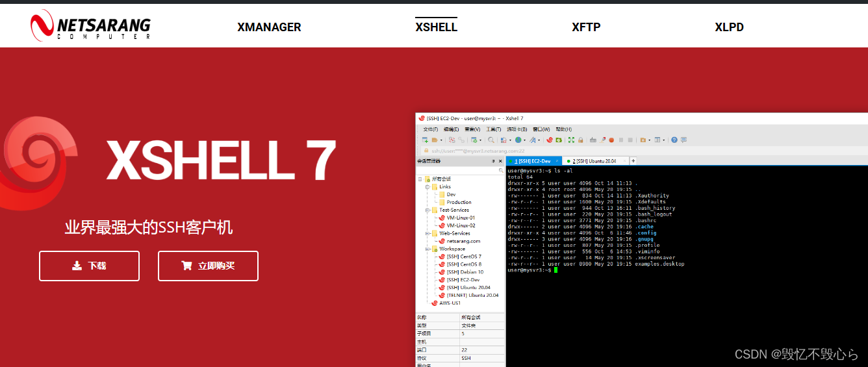Image resolution: width=868 pixels, height=367 pixels.
Task: Expand dropdown arrow beside Open folder icon
Action: point(441,140)
